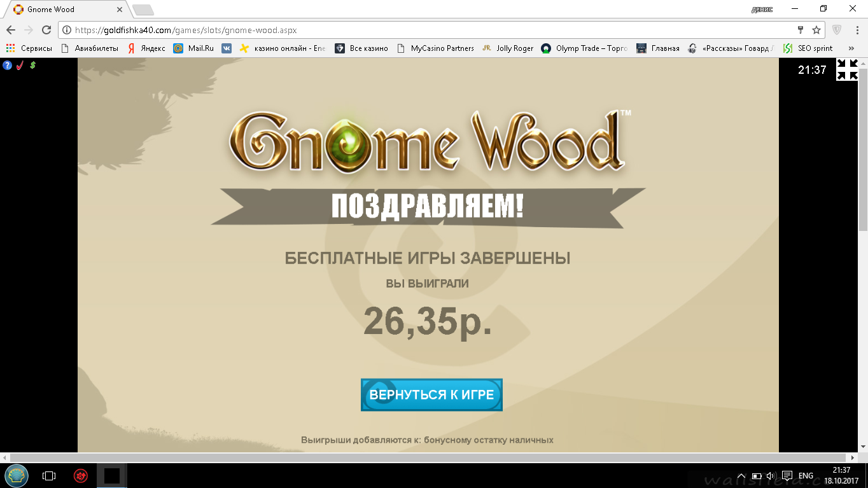Screen dimensions: 868x488
Task: Open the Авиабилеты bookmark
Action: tap(89, 48)
